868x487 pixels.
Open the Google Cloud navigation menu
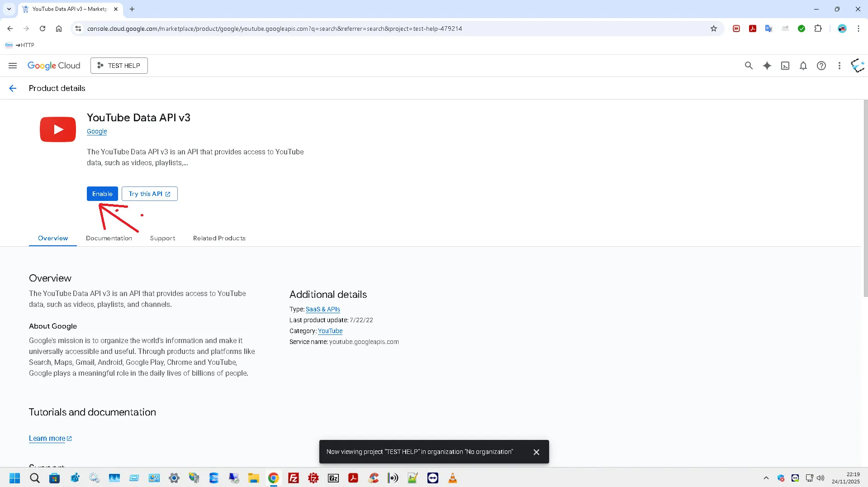[x=13, y=66]
